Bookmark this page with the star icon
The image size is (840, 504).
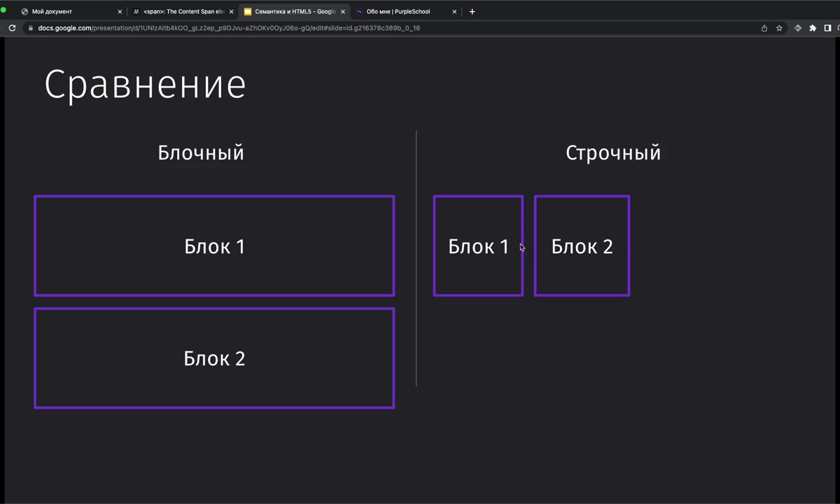click(x=779, y=28)
